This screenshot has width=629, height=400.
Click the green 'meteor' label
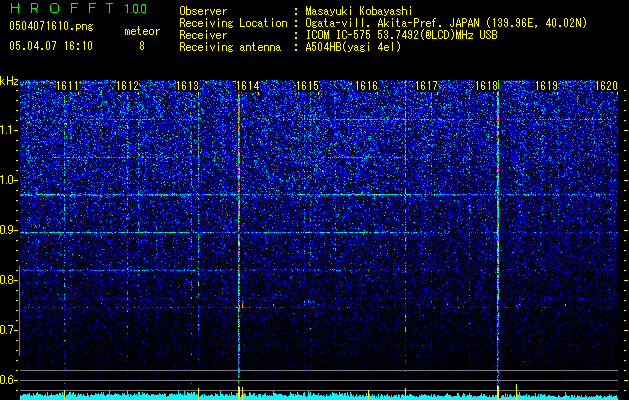pos(142,31)
